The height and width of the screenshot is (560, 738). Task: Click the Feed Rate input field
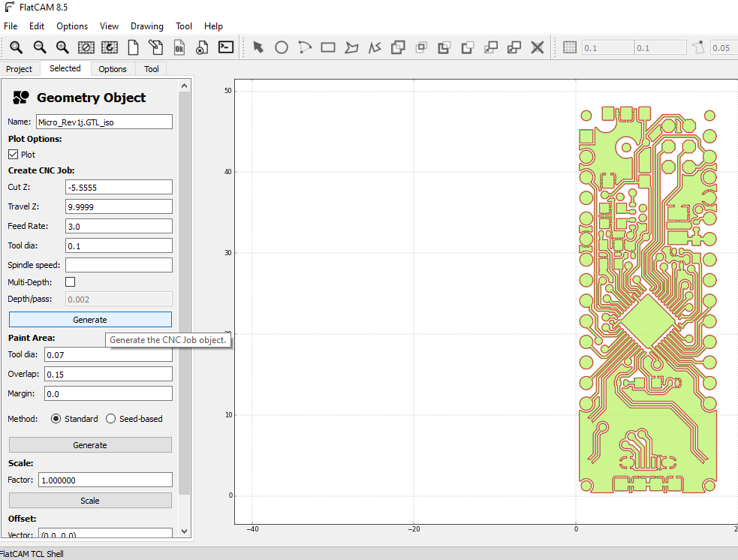pos(119,226)
